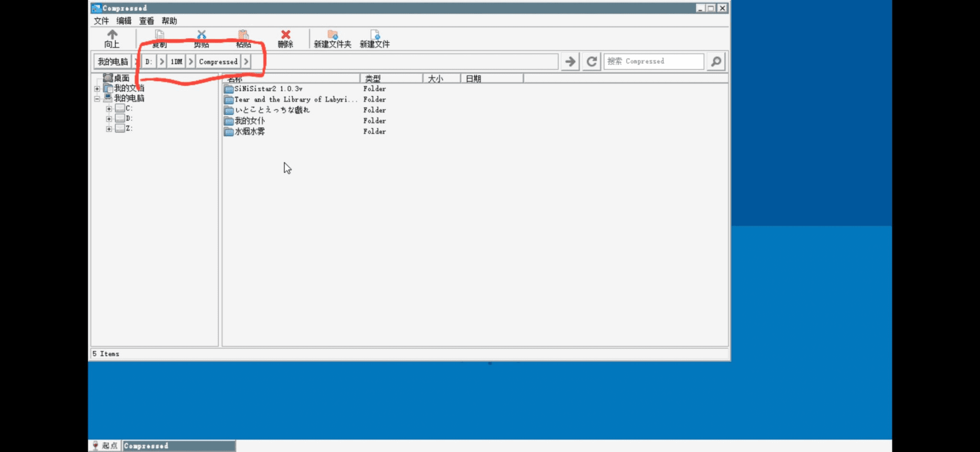
Task: Click the 起点 start button on taskbar
Action: point(105,446)
